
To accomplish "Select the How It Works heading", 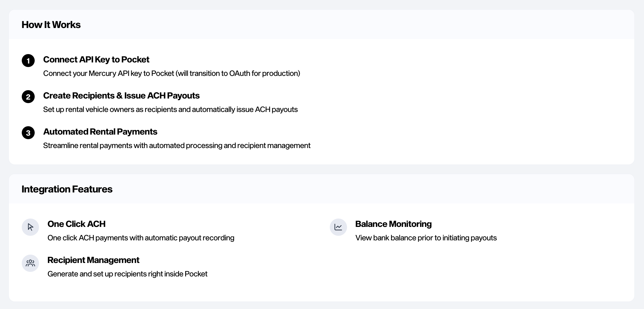I will 51,25.
